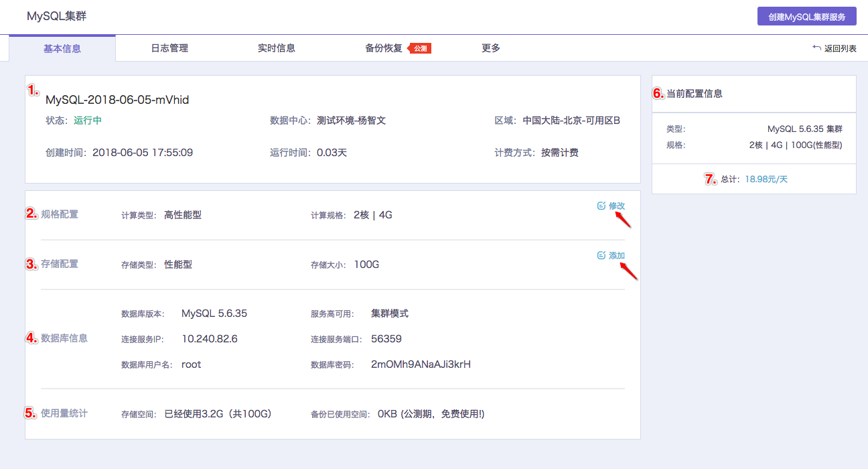Click the 存储类型 value 性能型
Screen dimensions: 868x469
pyautogui.click(x=178, y=265)
